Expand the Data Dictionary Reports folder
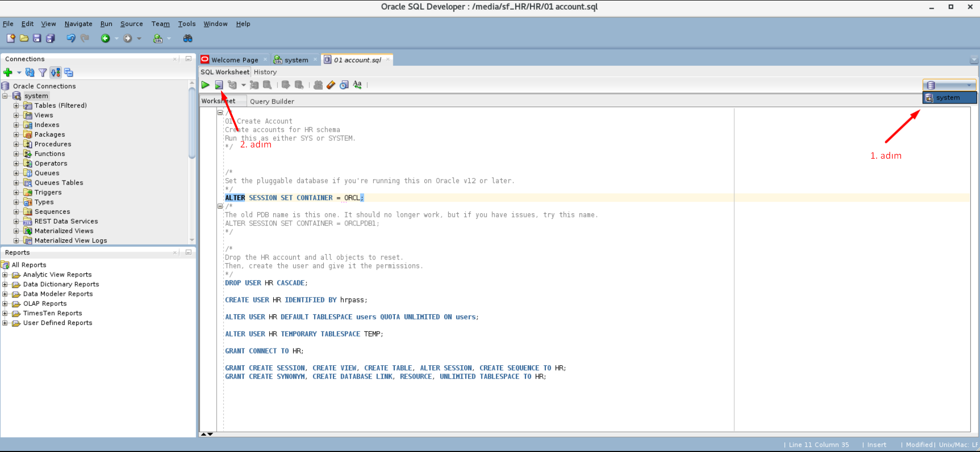 (x=5, y=285)
